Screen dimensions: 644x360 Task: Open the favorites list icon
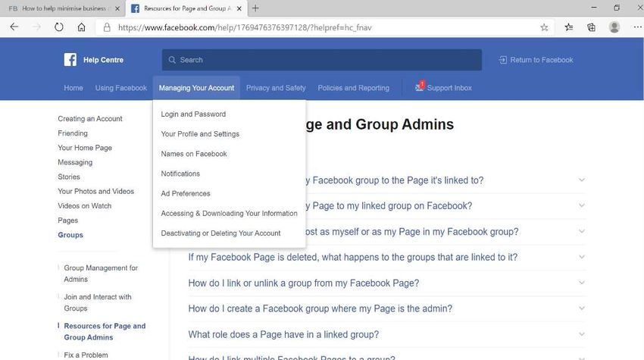tap(568, 27)
